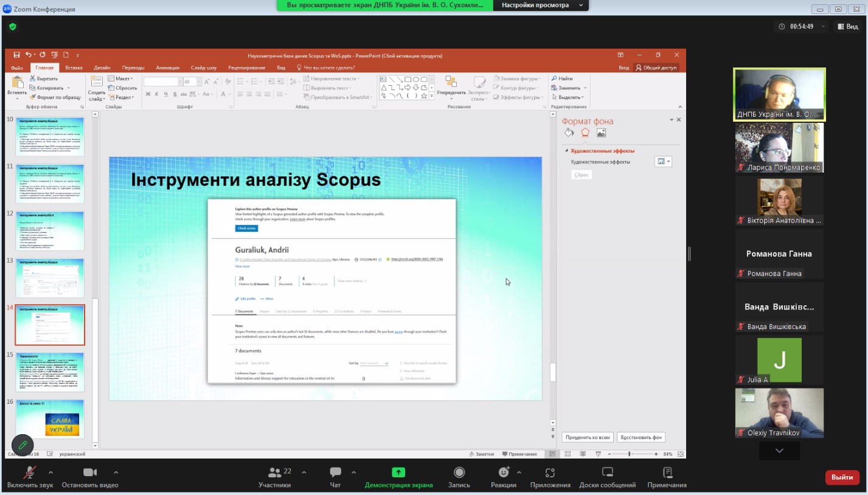
Task: Open Чат chat in Zoom toolbar
Action: click(335, 477)
